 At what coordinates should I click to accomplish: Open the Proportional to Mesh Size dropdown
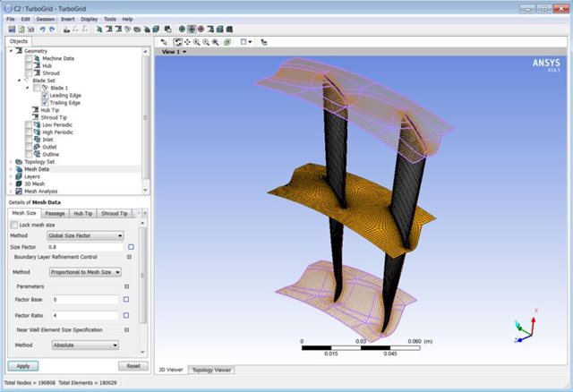(x=85, y=272)
